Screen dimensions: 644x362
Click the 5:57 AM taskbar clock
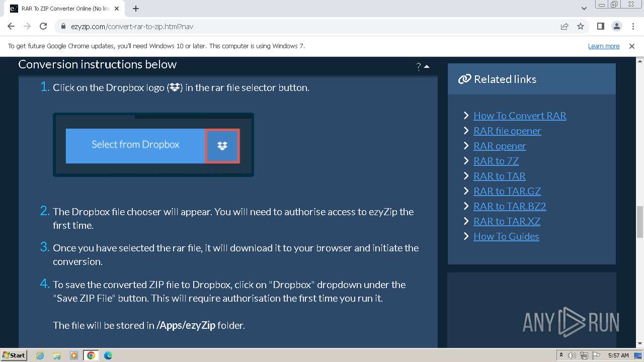pos(618,355)
